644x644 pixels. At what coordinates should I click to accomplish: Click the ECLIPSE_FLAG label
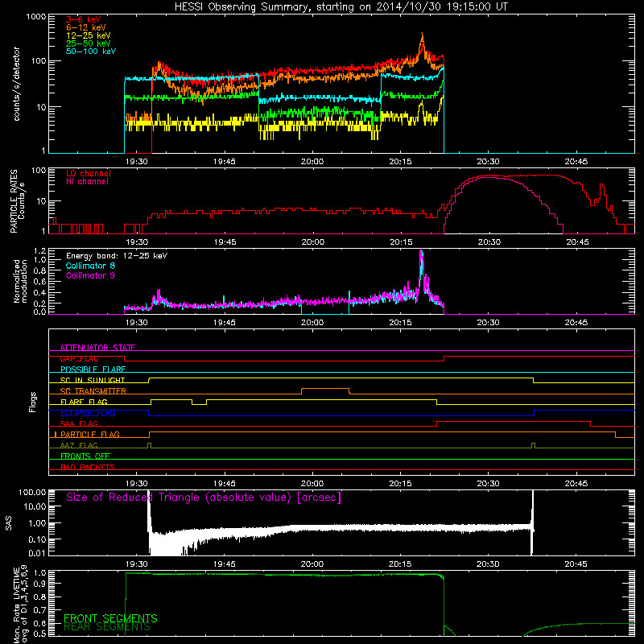point(88,413)
